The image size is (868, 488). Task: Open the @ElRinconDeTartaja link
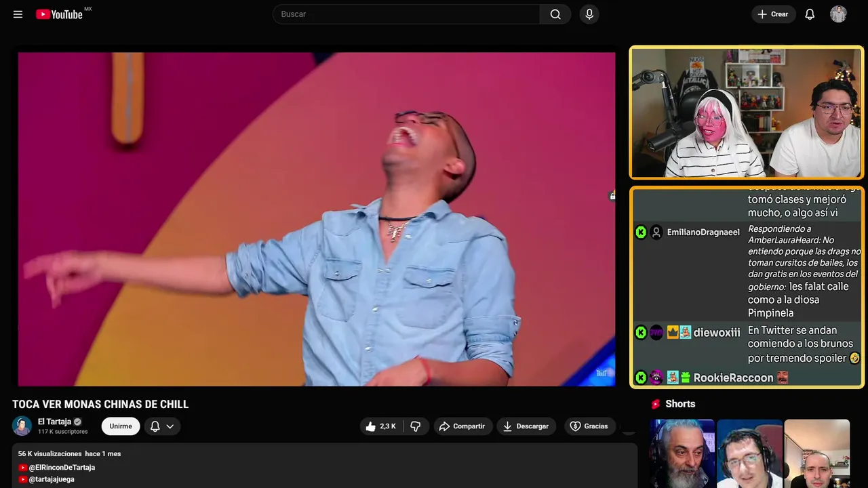coord(62,468)
